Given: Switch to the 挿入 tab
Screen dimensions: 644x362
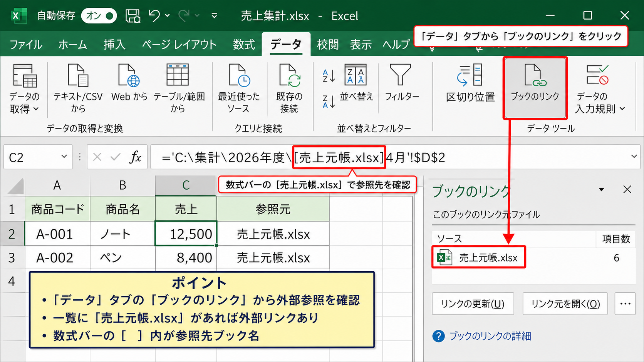Looking at the screenshot, I should click(x=114, y=45).
